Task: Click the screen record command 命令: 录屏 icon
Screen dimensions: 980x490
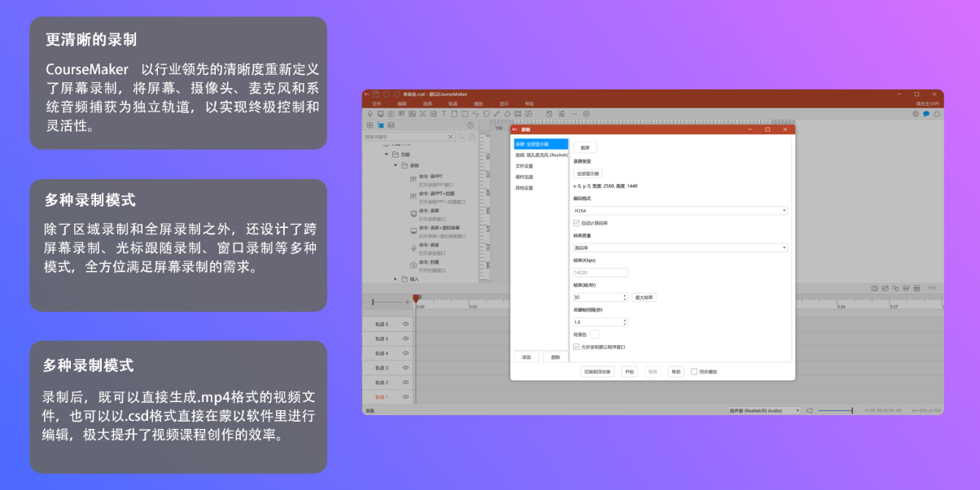Action: (x=413, y=212)
